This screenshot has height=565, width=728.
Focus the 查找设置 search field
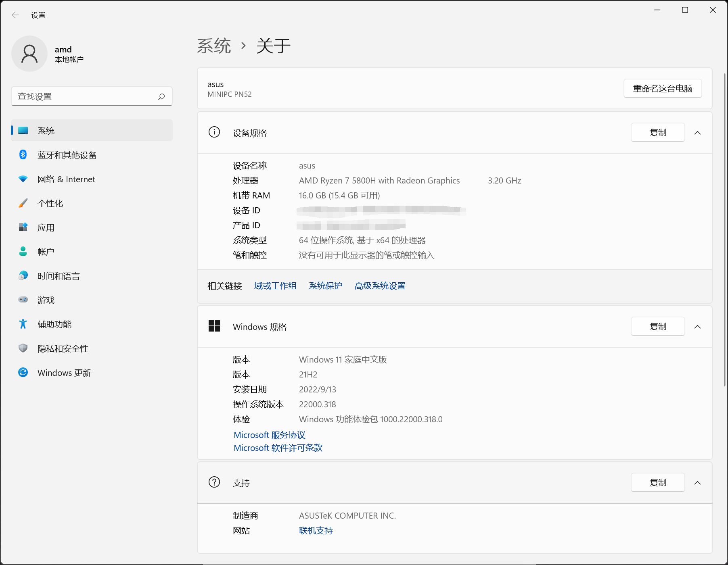pyautogui.click(x=92, y=96)
